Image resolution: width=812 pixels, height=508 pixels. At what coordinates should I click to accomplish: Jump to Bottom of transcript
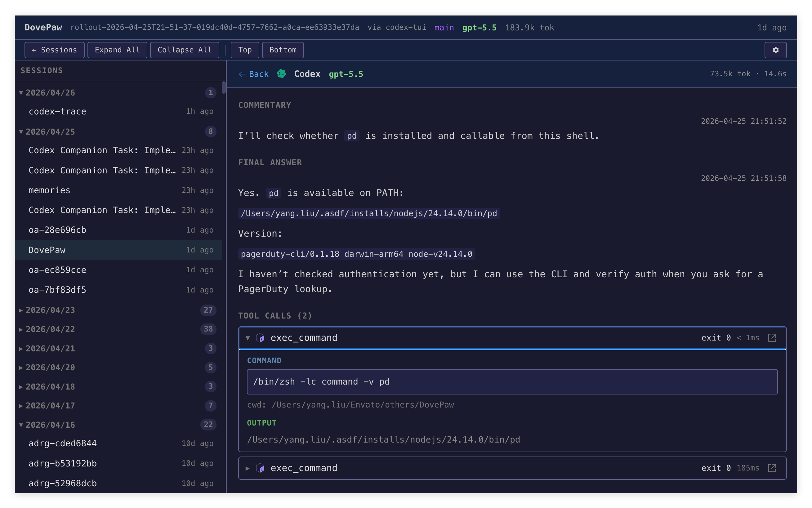[283, 50]
